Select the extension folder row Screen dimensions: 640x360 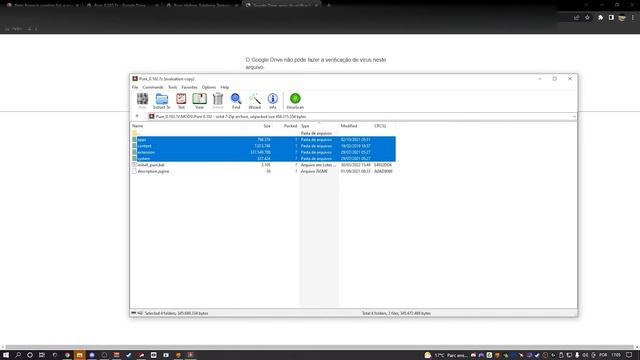point(263,152)
